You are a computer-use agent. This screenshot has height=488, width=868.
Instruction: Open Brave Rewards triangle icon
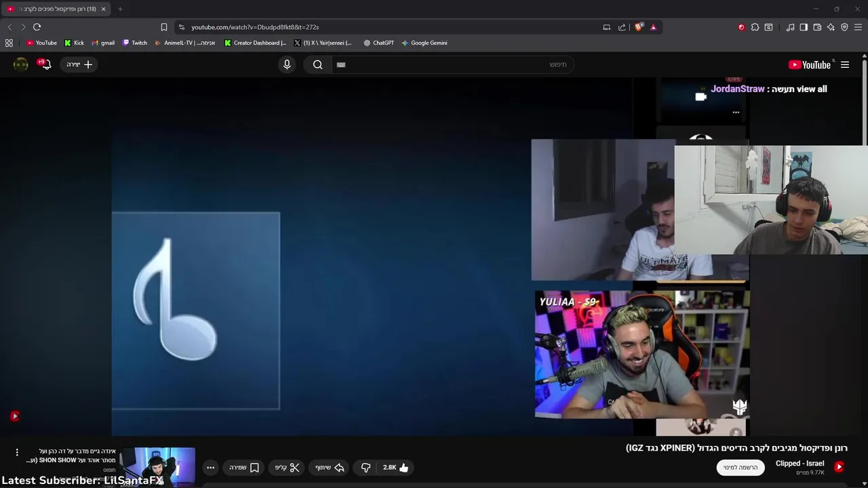pos(653,27)
